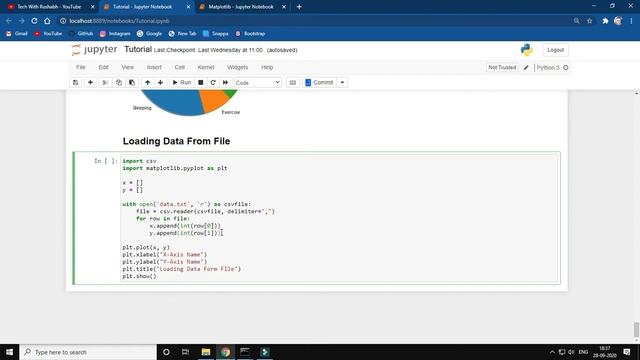640x360 pixels.
Task: Run the current cell
Action: pos(182,82)
